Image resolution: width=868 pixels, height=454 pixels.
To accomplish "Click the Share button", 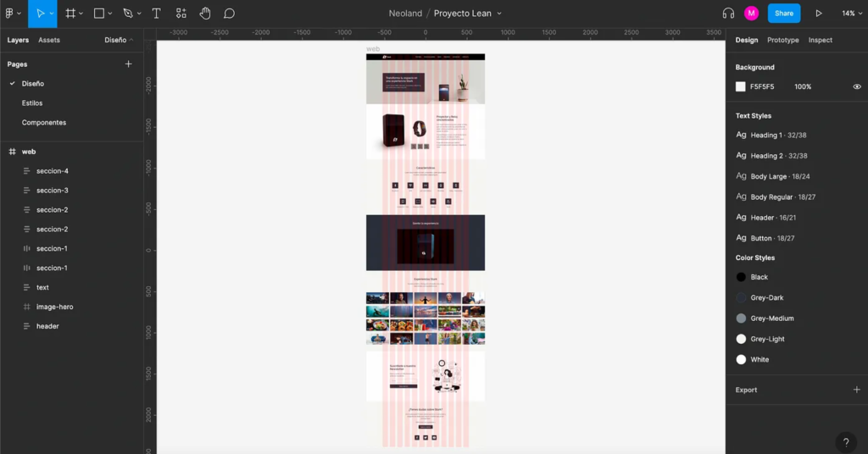I will coord(783,14).
